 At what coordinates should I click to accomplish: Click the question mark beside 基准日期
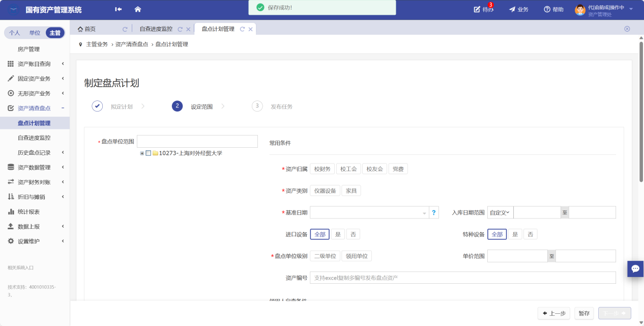(x=434, y=213)
